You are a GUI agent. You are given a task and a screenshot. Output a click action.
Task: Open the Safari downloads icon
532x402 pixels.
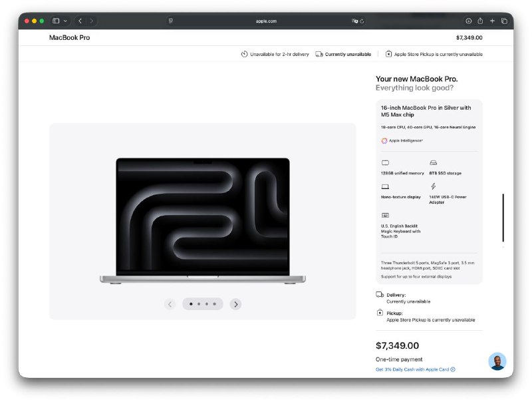click(468, 21)
